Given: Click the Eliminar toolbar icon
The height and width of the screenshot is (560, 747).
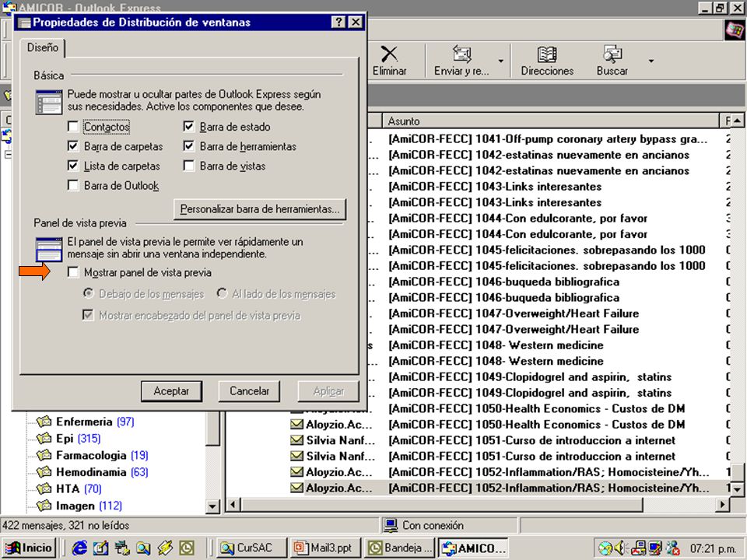Looking at the screenshot, I should coord(389,54).
